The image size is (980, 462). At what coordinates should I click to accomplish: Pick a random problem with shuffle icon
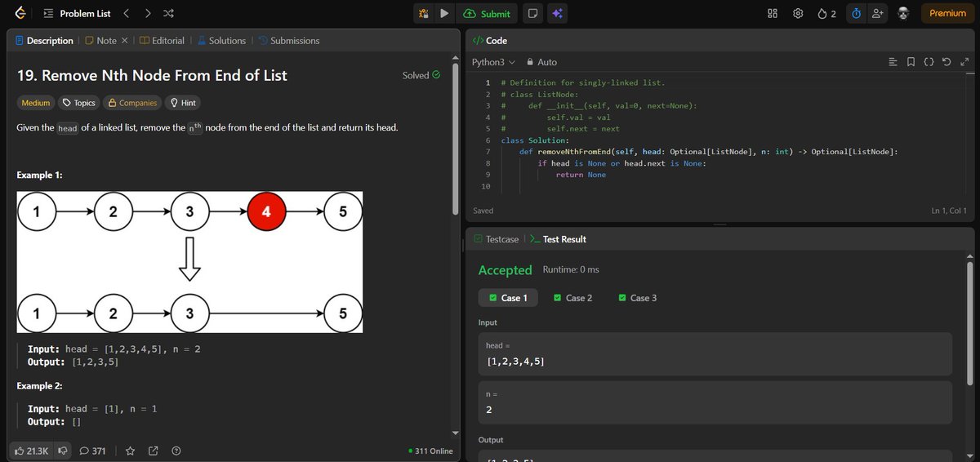[x=168, y=14]
